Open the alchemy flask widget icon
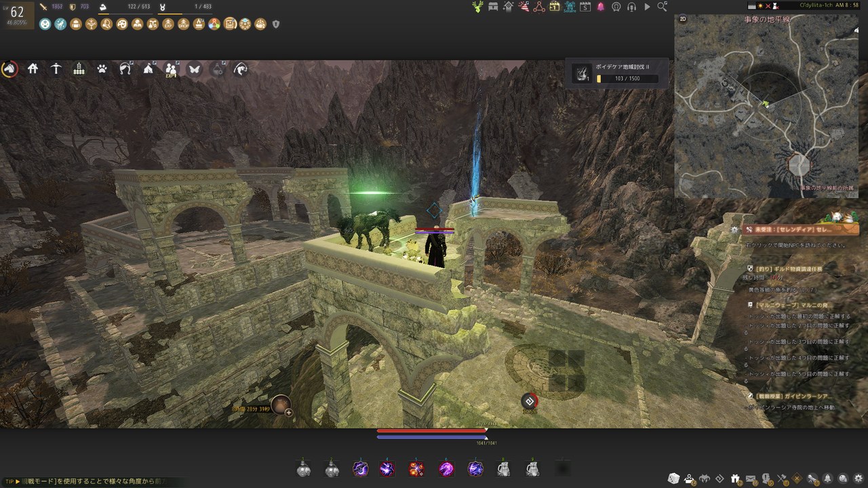This screenshot has width=868, height=488. [218, 68]
